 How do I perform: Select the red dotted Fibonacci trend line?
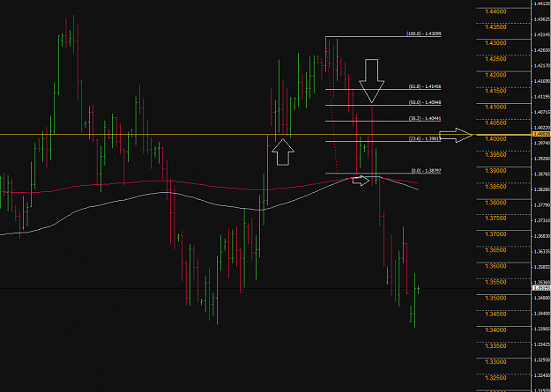click(331, 106)
